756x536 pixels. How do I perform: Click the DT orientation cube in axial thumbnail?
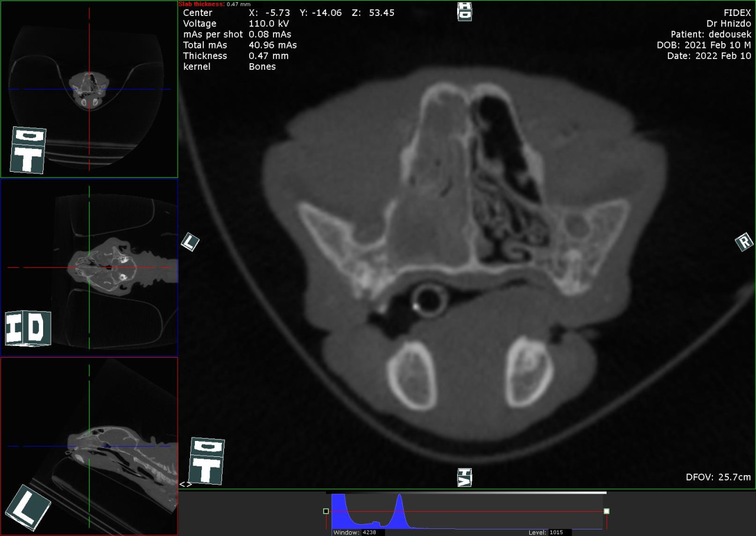(28, 150)
